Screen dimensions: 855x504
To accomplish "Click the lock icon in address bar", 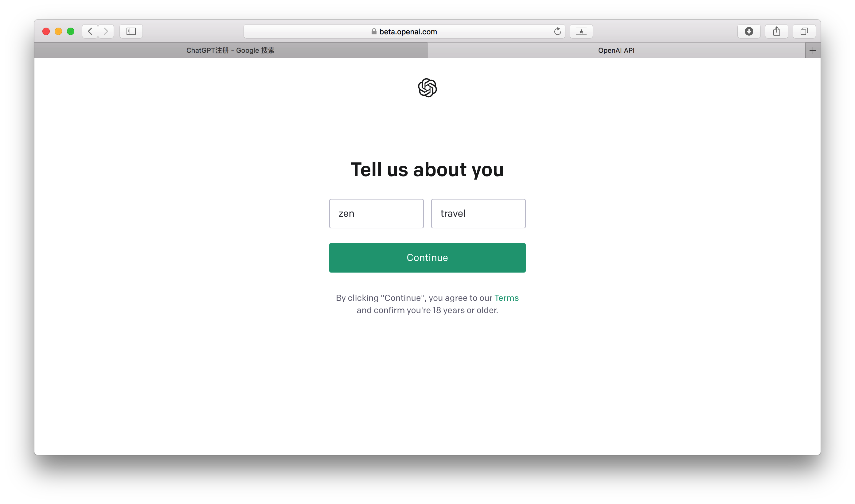I will pos(374,31).
